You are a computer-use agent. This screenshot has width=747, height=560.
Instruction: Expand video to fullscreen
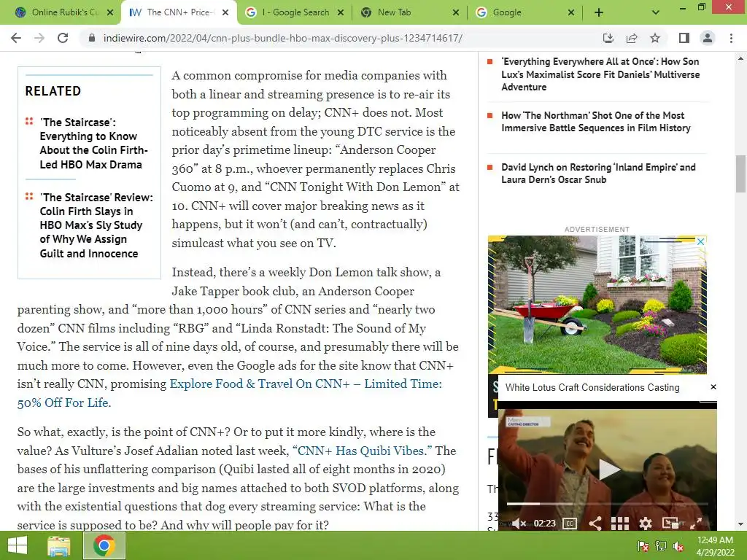tap(696, 524)
